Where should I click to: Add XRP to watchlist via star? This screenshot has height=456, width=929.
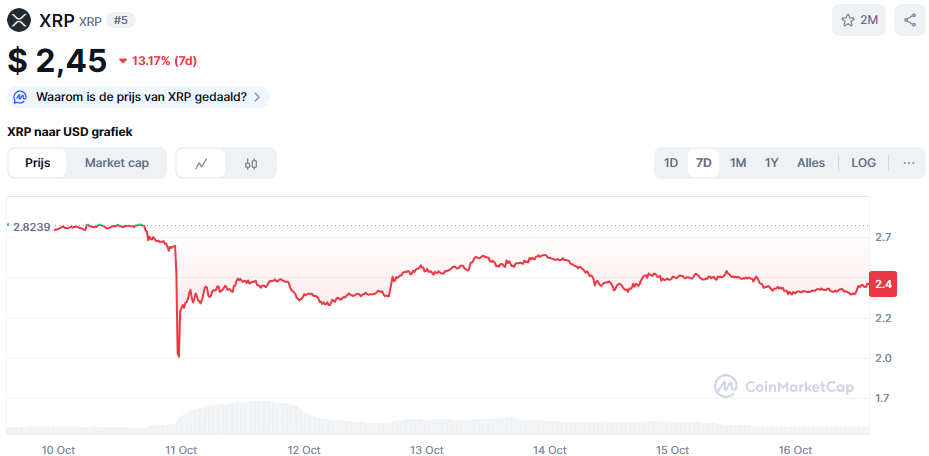tap(848, 20)
